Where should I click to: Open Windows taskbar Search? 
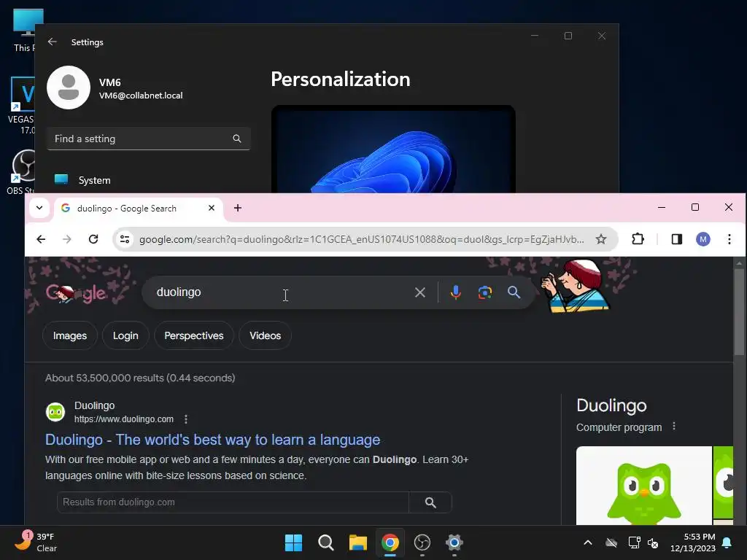tap(326, 542)
